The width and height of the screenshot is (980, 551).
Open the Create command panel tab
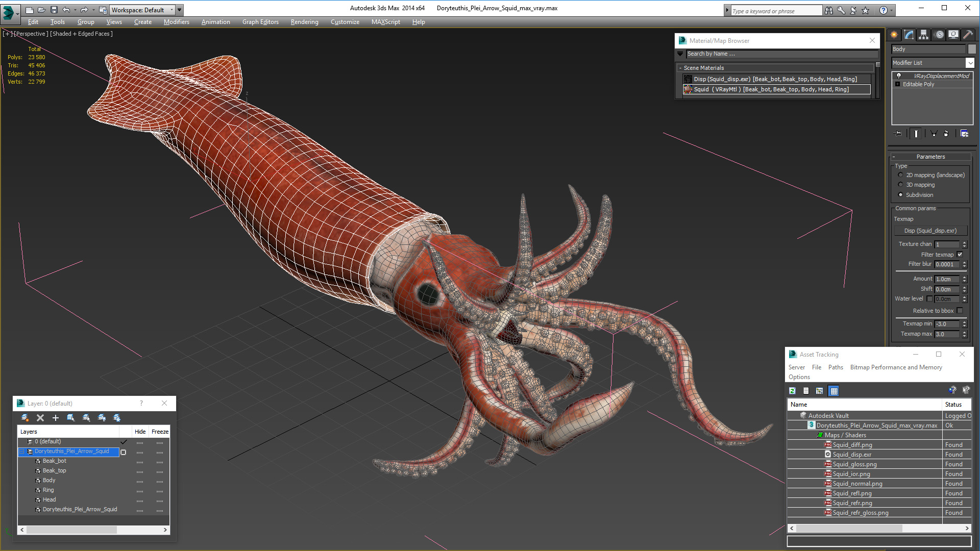[894, 35]
